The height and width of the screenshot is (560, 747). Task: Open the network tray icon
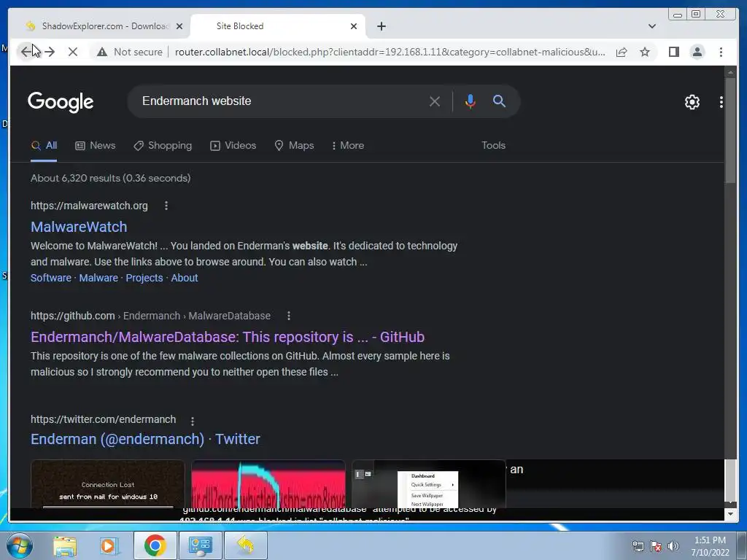pyautogui.click(x=638, y=546)
